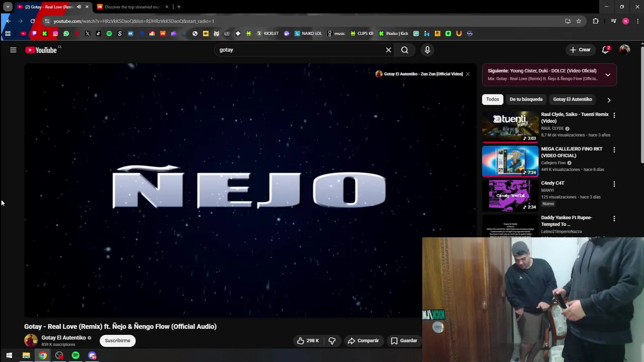Image resolution: width=644 pixels, height=362 pixels.
Task: Open the X (Twitter) bookmark icon
Action: click(88, 34)
